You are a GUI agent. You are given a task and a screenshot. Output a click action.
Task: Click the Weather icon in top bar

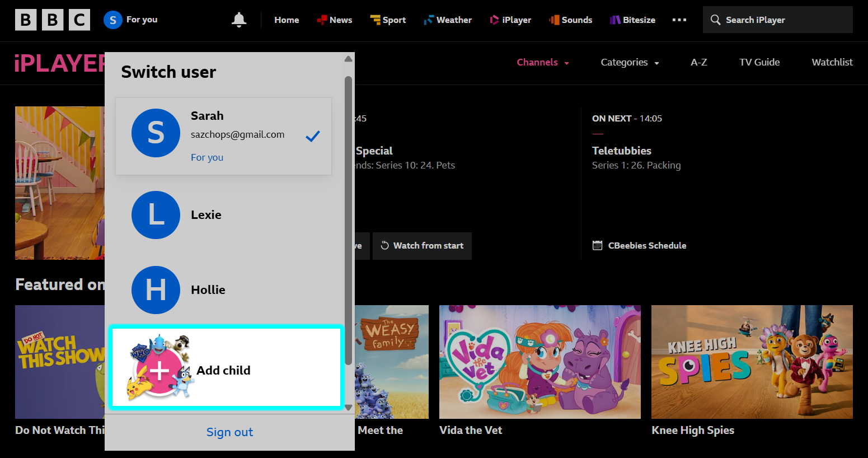pos(429,20)
